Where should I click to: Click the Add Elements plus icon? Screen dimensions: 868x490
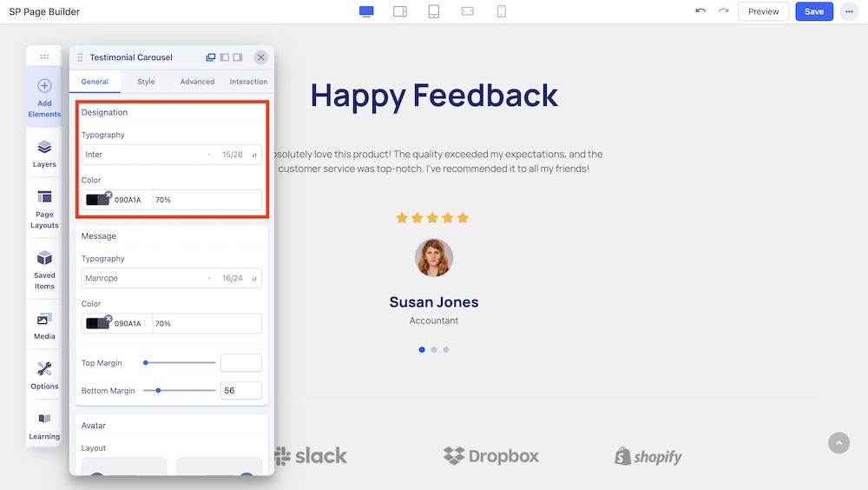click(x=44, y=86)
